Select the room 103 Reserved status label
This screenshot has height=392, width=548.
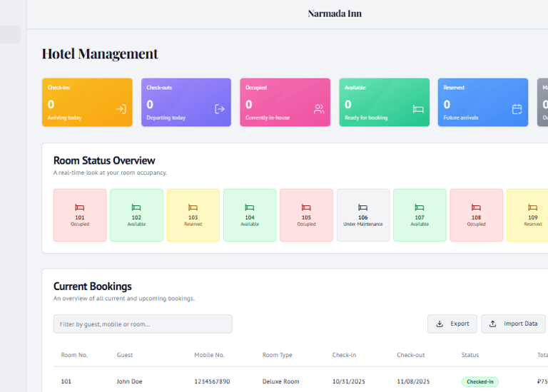193,224
